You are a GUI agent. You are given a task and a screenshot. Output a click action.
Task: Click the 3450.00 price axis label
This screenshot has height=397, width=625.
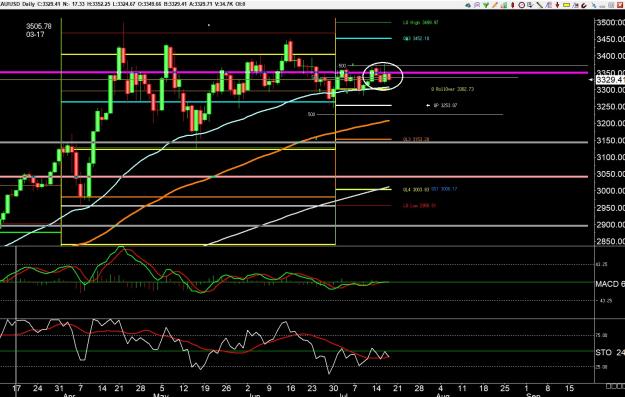click(x=611, y=39)
